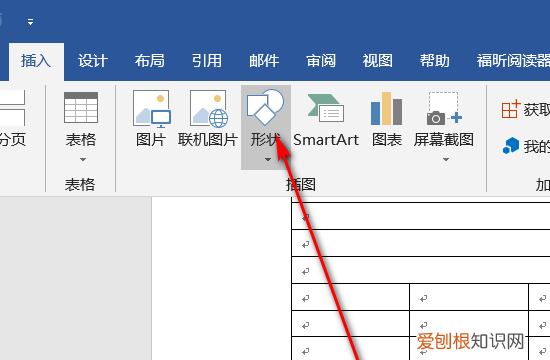Click the 分页 page break button
Image resolution: width=550 pixels, height=360 pixels.
point(13,119)
